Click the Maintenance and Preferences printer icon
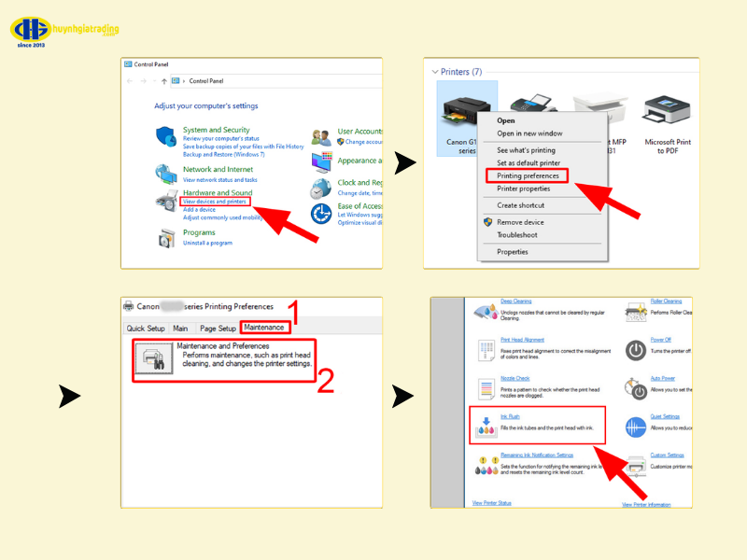747x560 pixels. pos(153,360)
